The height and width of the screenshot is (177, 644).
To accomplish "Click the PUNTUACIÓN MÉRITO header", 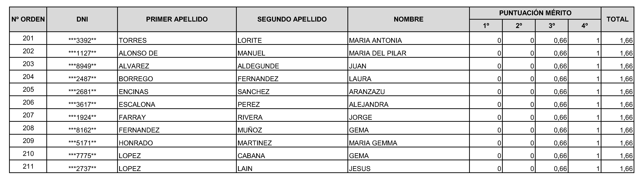I will 535,13.
